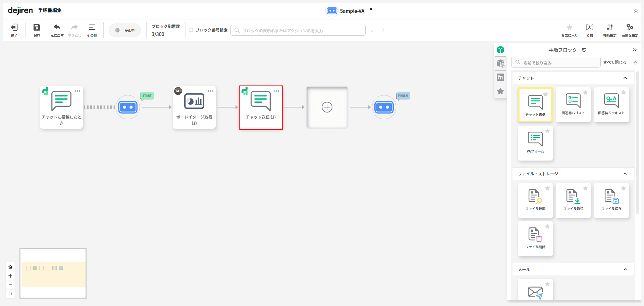
Task: Open Advanced settings (高度な設定)
Action: 630,30
